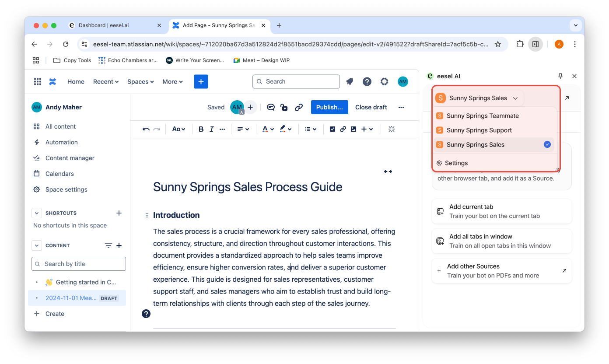Pin the eesel AI side panel

pyautogui.click(x=560, y=76)
